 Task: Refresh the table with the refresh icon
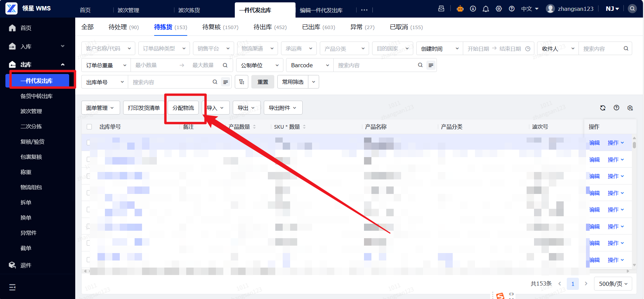(603, 108)
